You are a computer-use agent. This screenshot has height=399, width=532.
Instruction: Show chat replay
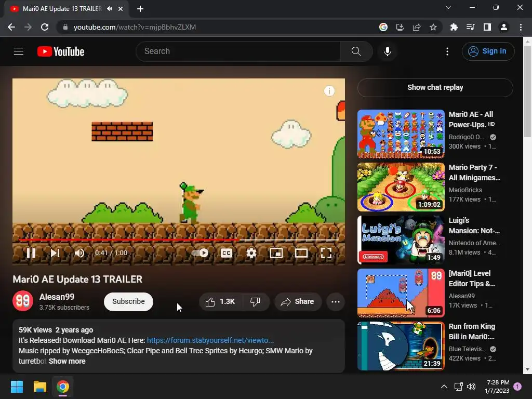coord(435,87)
